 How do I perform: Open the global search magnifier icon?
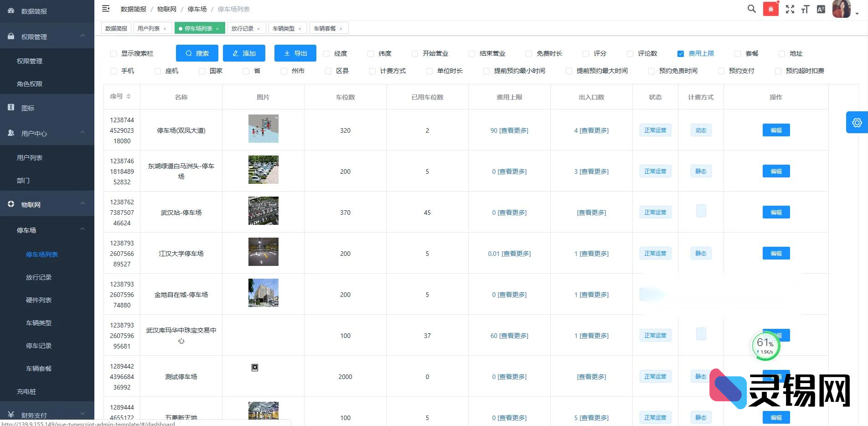tap(751, 9)
